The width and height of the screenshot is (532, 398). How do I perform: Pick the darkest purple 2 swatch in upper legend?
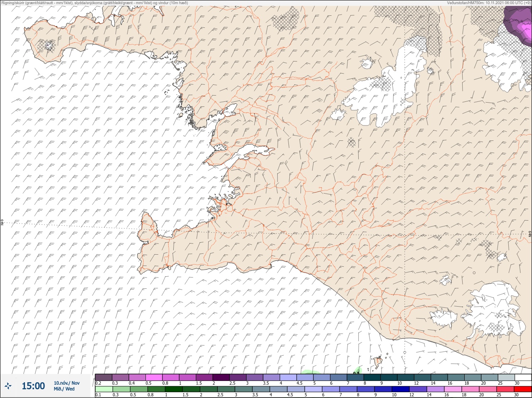222,377
